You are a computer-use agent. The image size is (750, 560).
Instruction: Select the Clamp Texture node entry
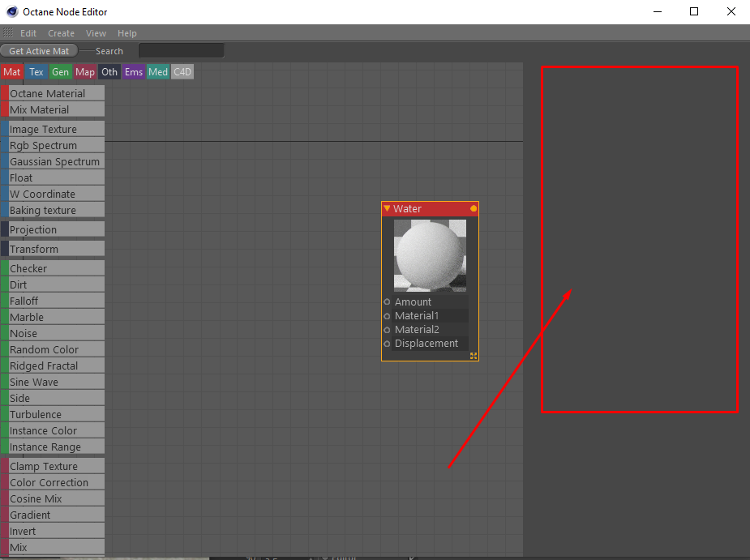[x=53, y=466]
